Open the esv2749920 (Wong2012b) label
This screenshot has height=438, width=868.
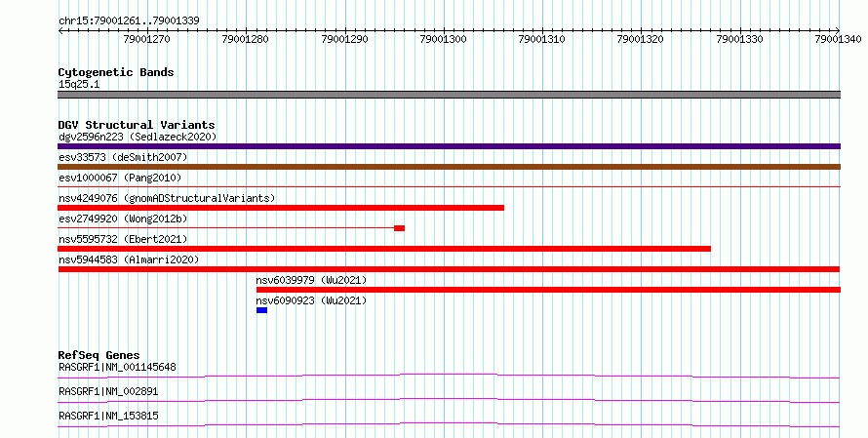(x=123, y=219)
